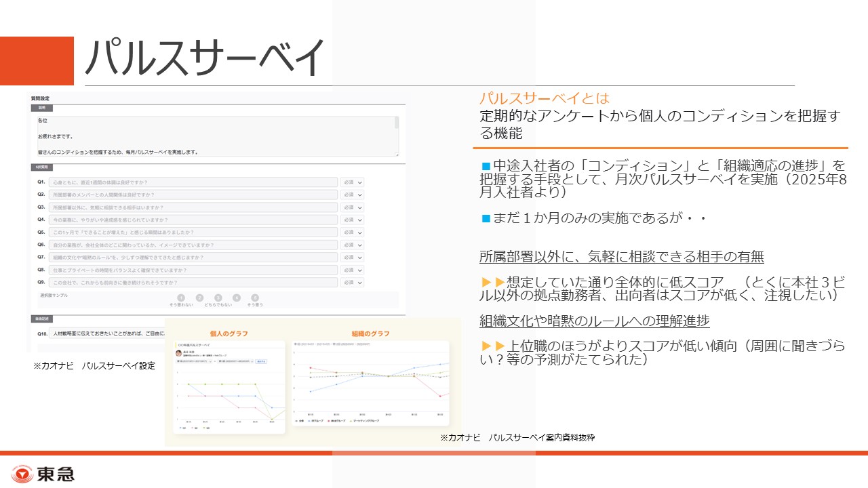Click the Tokyu logo icon in footer
The width and height of the screenshot is (868, 488).
coord(22,474)
